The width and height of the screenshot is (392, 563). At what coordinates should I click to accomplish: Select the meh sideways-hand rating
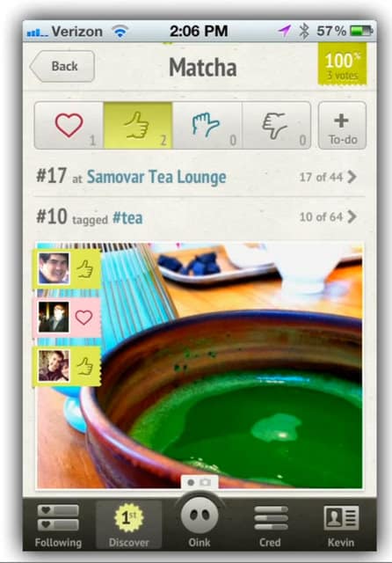[207, 125]
